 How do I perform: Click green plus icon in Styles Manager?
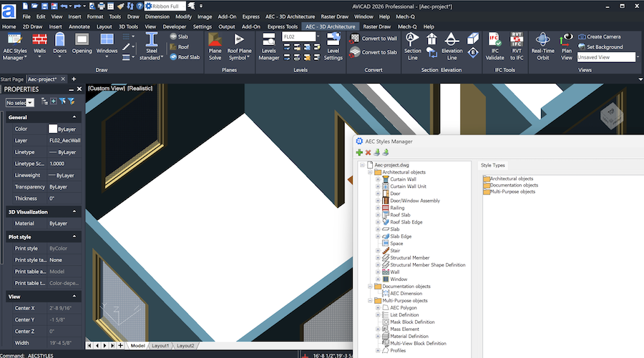(x=359, y=152)
